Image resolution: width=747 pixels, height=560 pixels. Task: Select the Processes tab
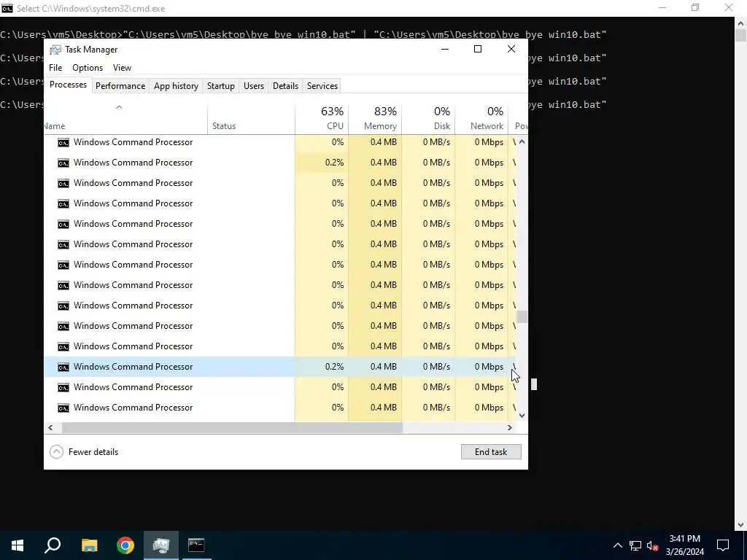click(x=68, y=85)
